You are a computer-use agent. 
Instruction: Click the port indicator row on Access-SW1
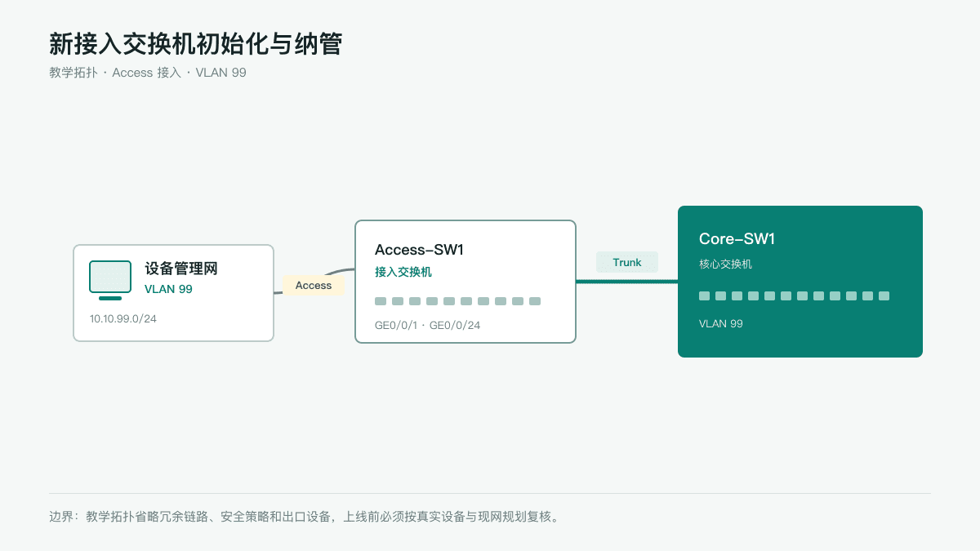pyautogui.click(x=457, y=301)
